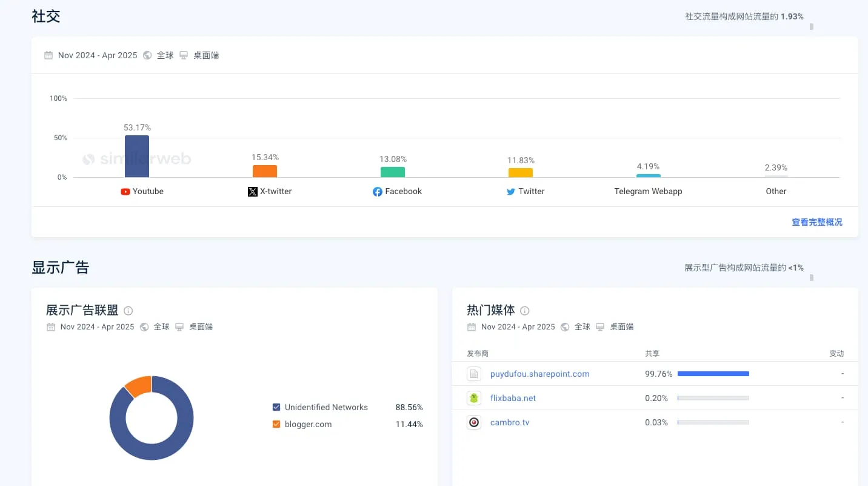Click the X-twitter logo icon
The height and width of the screenshot is (486, 868).
[x=253, y=192]
